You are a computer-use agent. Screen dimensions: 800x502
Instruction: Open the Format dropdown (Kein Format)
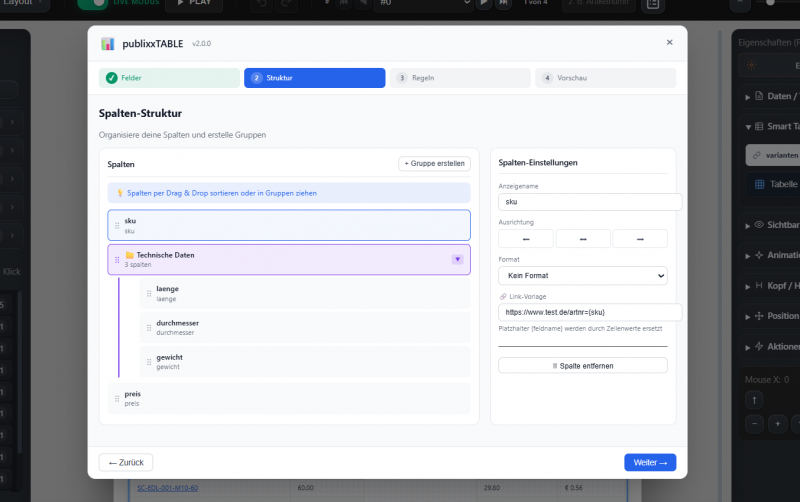click(582, 276)
